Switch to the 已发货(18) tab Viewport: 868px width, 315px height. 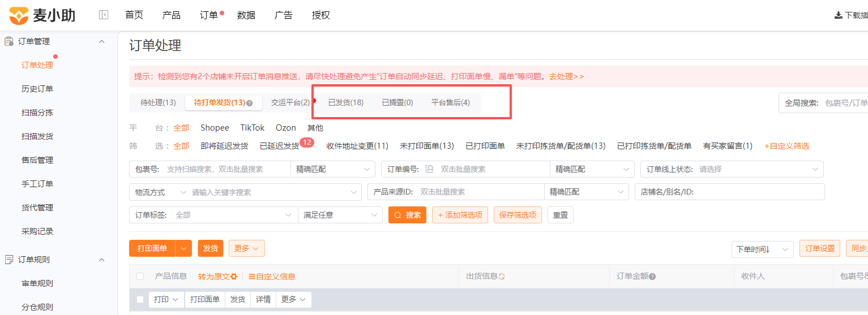click(346, 102)
